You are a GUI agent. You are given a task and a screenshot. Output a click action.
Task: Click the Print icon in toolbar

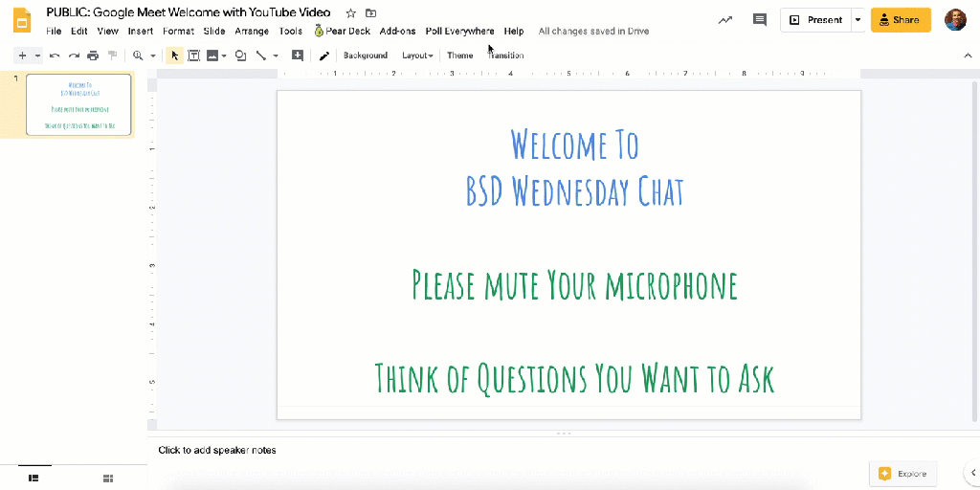click(x=93, y=56)
